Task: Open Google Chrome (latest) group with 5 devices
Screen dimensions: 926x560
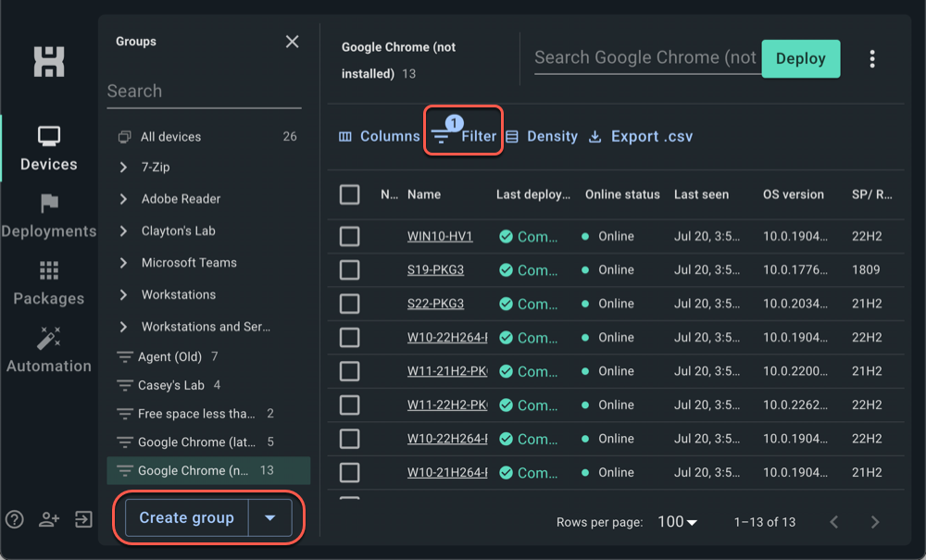Action: [207, 442]
